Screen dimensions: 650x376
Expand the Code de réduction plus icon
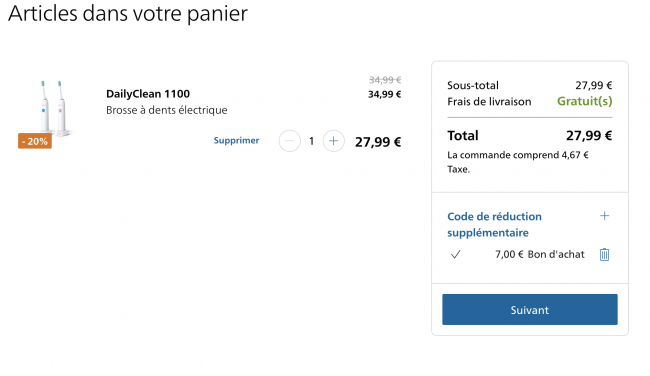[x=604, y=216]
